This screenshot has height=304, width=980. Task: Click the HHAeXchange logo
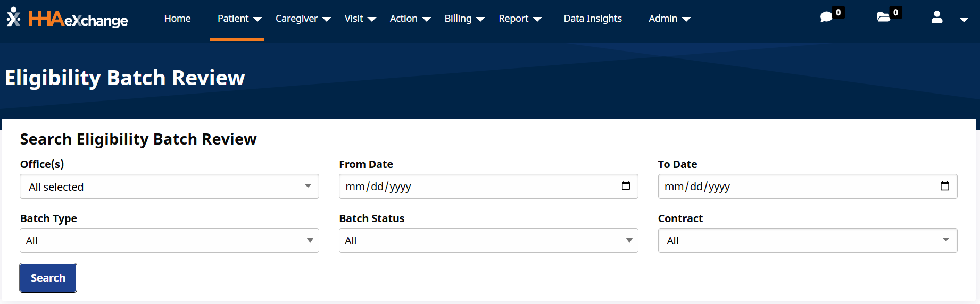click(68, 19)
